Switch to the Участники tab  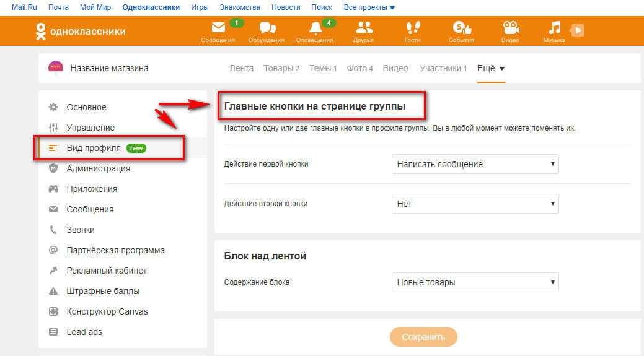tap(443, 68)
